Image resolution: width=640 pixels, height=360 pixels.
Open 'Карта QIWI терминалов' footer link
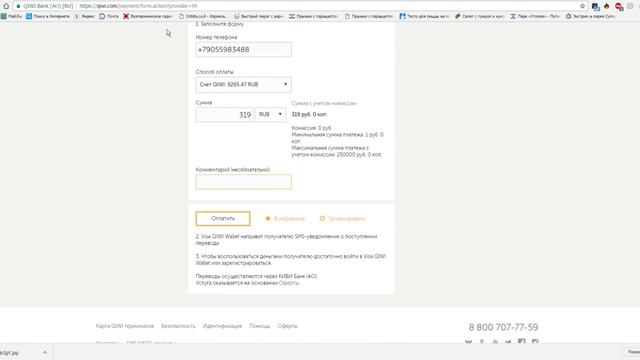click(125, 326)
